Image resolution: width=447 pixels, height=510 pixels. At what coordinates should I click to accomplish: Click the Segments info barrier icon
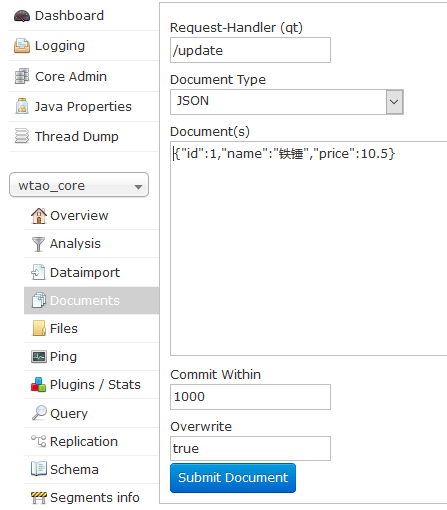click(x=39, y=498)
